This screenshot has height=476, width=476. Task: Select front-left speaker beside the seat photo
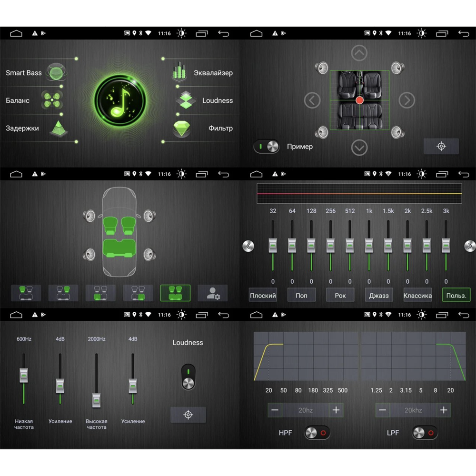click(x=321, y=68)
